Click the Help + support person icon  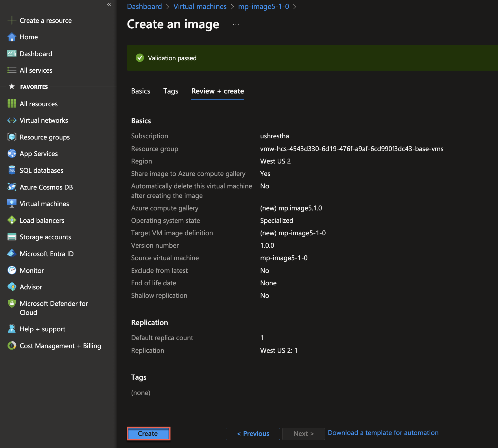coord(12,329)
